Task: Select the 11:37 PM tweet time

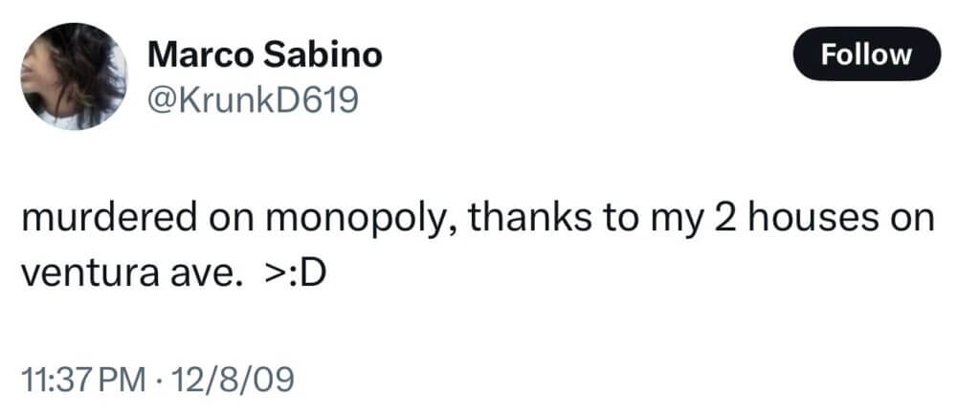Action: pyautogui.click(x=82, y=381)
